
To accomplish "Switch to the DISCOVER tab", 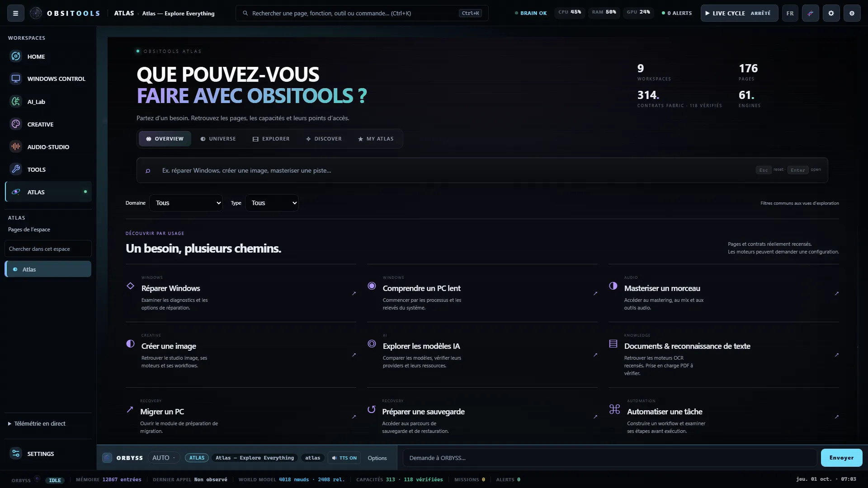I will (x=324, y=139).
